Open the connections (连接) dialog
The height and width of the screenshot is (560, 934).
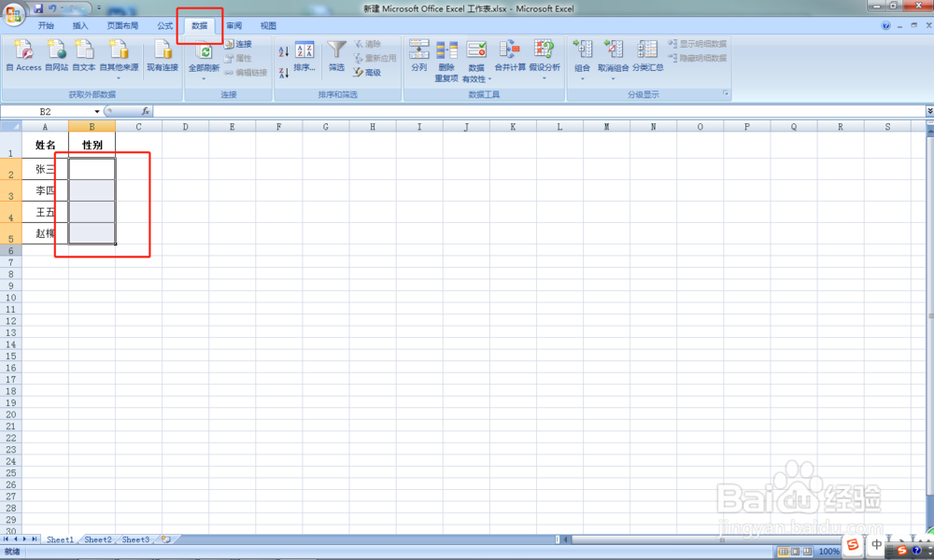238,44
